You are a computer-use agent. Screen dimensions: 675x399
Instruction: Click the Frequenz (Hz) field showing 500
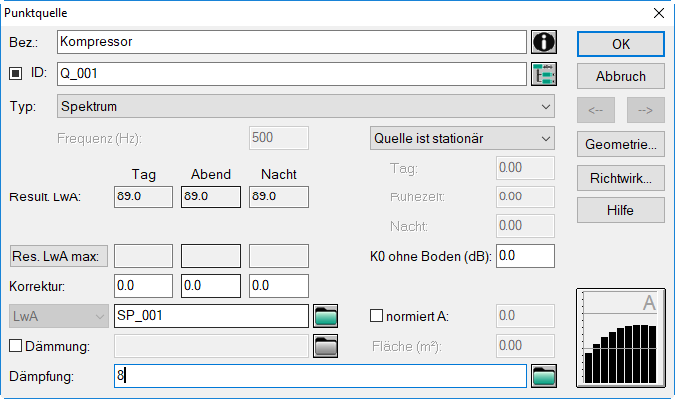coord(279,138)
